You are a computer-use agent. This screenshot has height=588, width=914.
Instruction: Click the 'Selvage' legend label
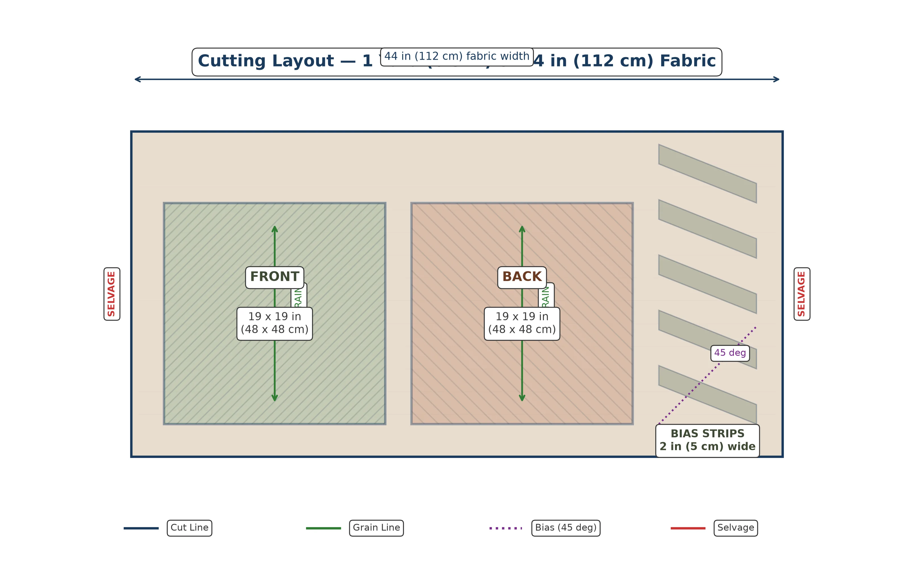(736, 528)
